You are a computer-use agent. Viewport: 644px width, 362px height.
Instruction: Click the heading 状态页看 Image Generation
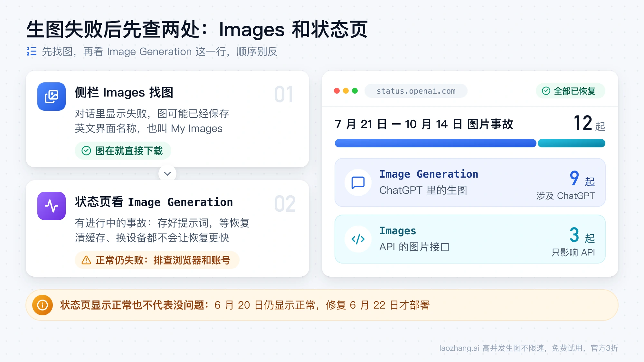154,202
